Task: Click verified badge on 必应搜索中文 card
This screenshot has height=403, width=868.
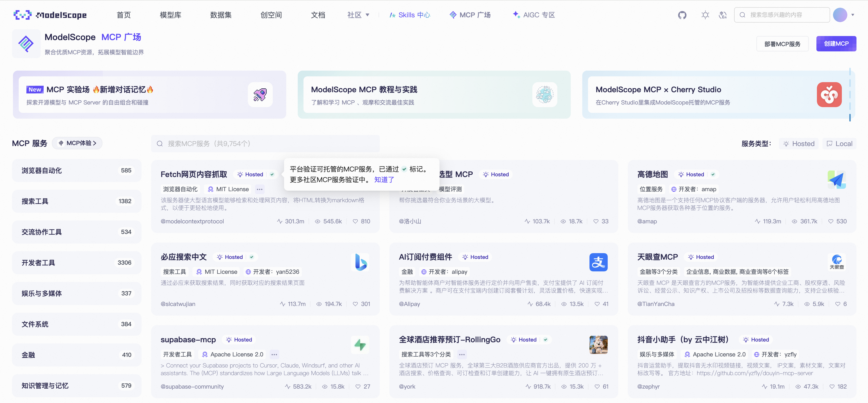Action: (251, 257)
